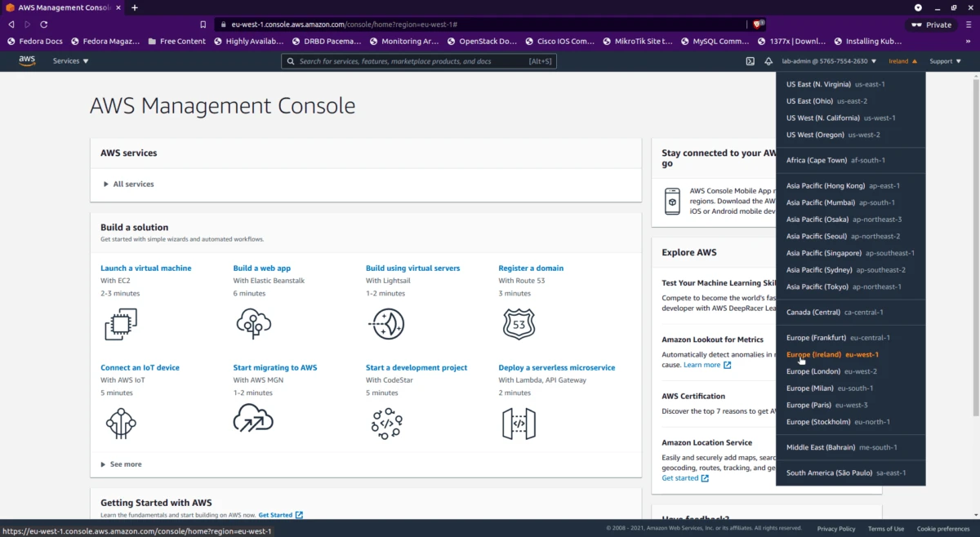Open the AWS CloudShell terminal icon
Screen dimensions: 980x537
[x=749, y=60]
